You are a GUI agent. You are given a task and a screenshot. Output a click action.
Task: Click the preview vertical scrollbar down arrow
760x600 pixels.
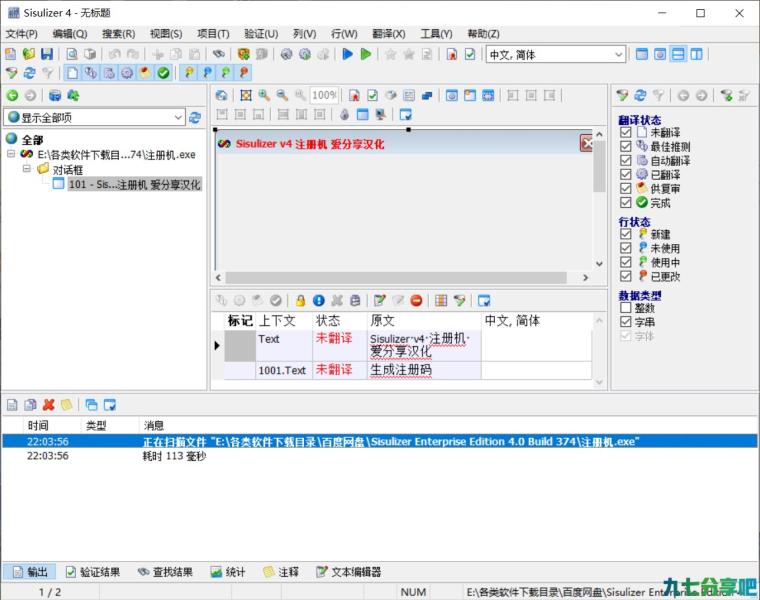click(x=599, y=264)
